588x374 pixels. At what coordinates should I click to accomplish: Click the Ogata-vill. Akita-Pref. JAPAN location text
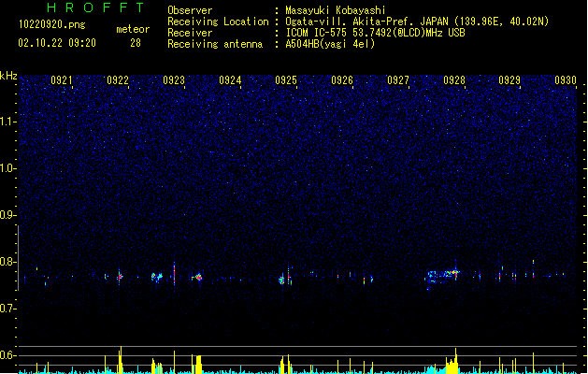[417, 22]
